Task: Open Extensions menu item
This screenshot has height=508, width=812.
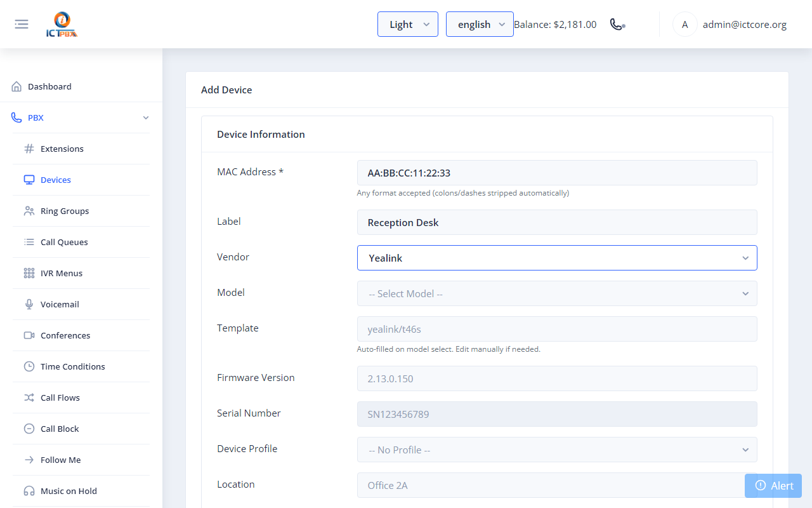Action: [x=81, y=149]
